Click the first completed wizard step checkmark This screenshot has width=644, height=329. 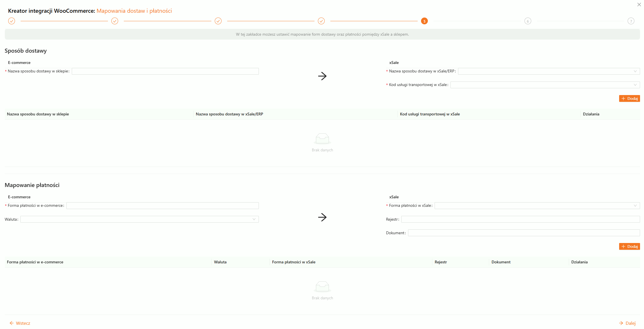(x=12, y=21)
